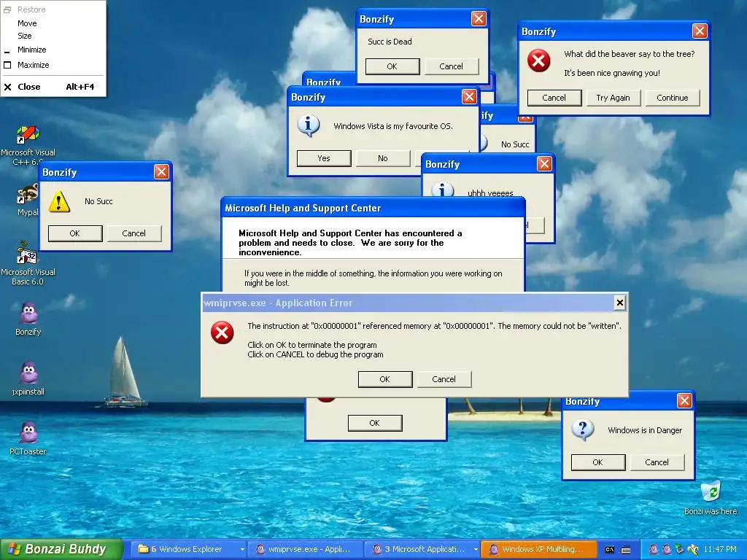
Task: Click the info icon in the Windows Vista dialog
Action: (x=309, y=125)
